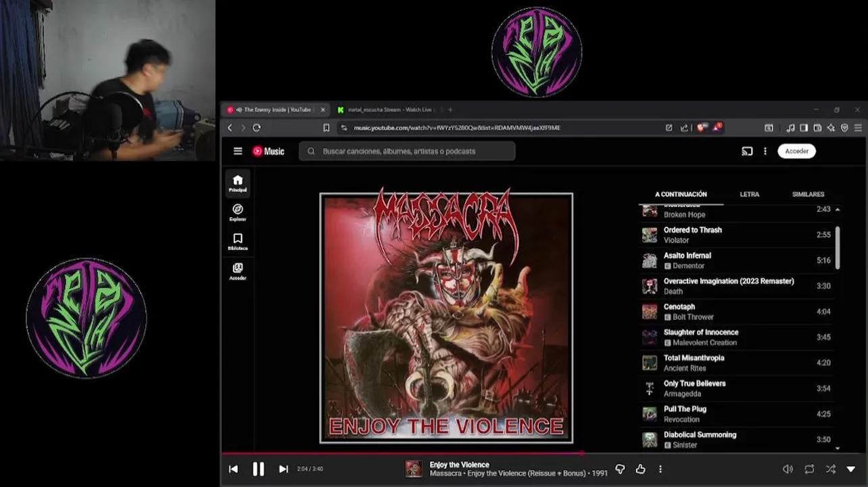Play Slaughter of Innocence from the queue
Viewport: 868px width, 487px height.
pyautogui.click(x=736, y=337)
